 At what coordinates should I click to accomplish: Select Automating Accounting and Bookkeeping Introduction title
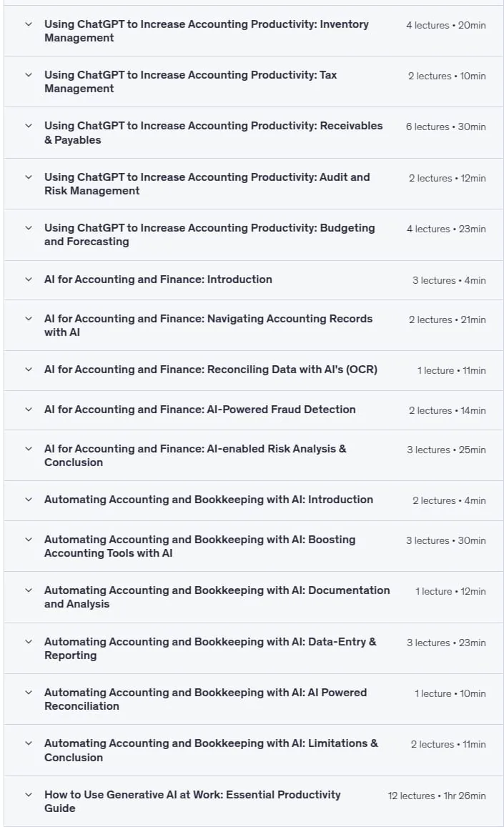point(209,500)
